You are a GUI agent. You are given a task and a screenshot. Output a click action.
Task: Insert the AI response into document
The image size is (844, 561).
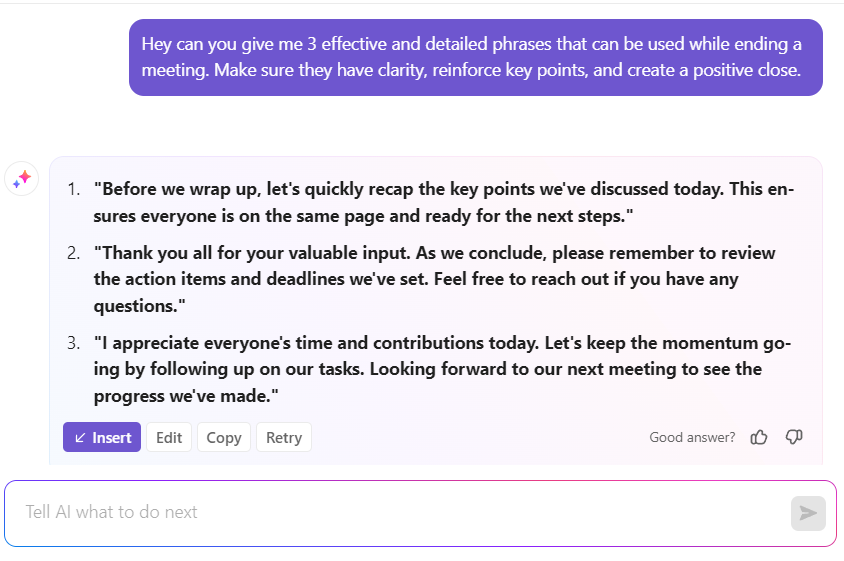click(x=102, y=438)
